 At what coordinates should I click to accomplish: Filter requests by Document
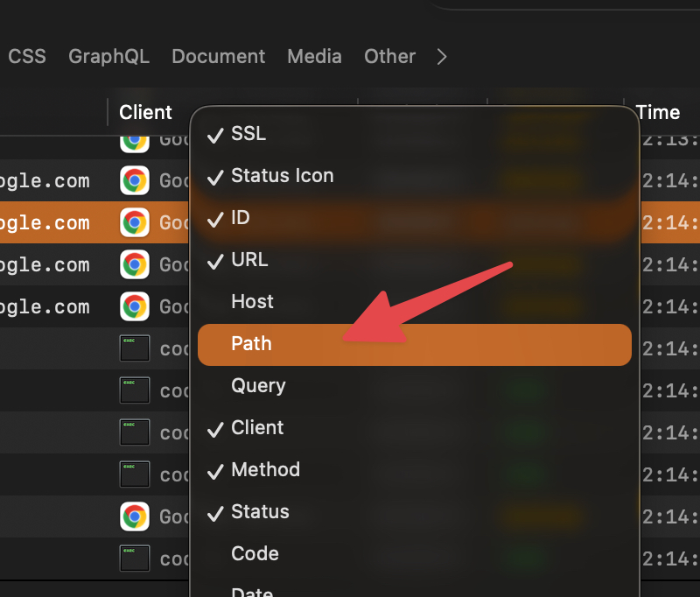pyautogui.click(x=218, y=57)
